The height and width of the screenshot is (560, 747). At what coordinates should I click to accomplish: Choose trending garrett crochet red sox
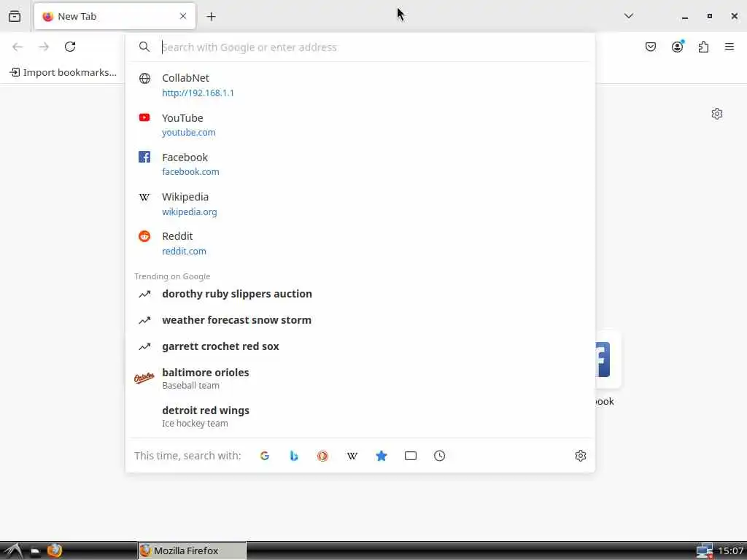coord(360,346)
